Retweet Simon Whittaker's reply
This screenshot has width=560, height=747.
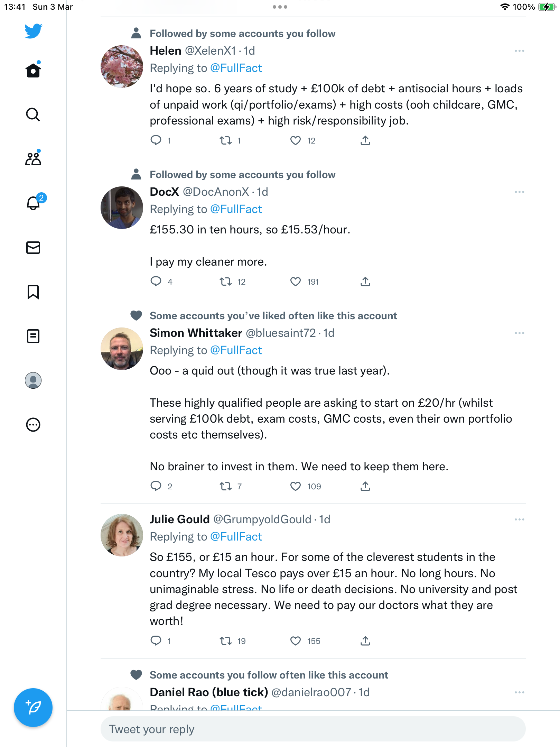pos(226,487)
